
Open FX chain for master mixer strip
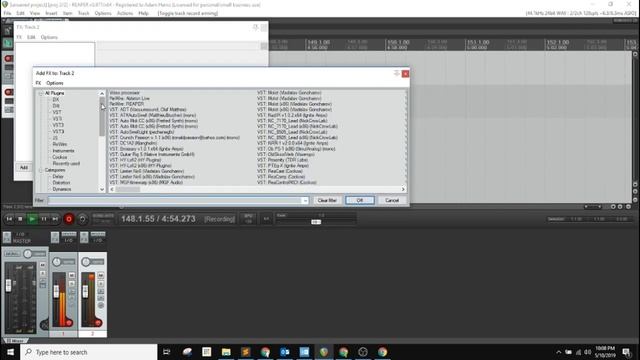(x=7, y=237)
